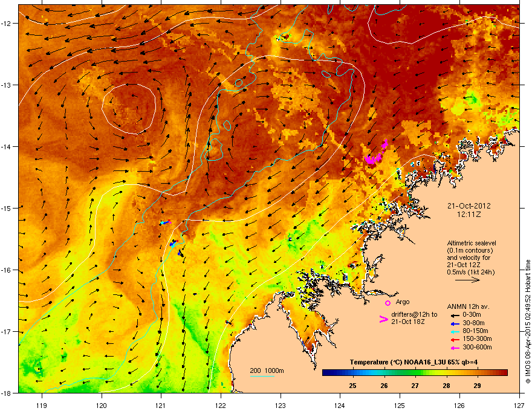
Task: Click the '80-150m' depth label
Action: click(x=475, y=331)
